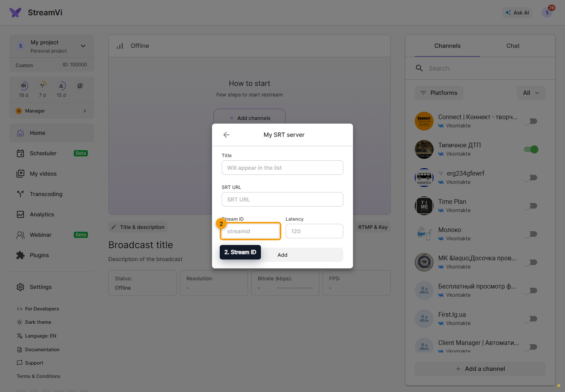
Task: Click the Analytics chart icon
Action: (x=20, y=214)
